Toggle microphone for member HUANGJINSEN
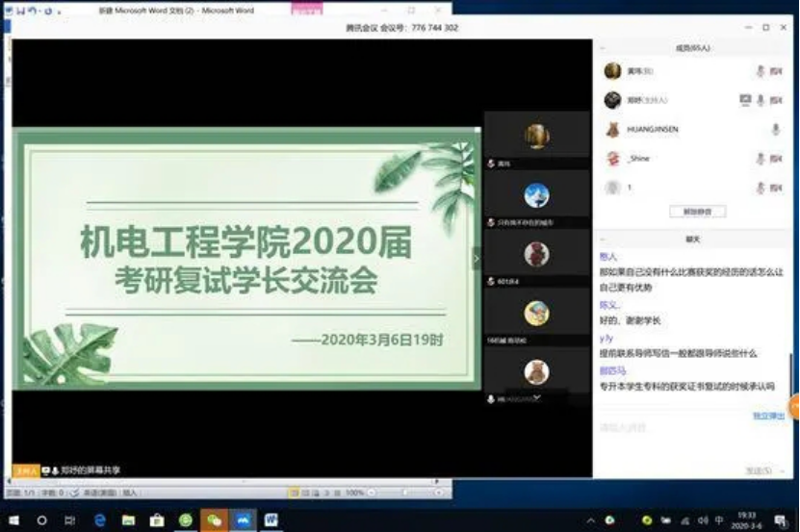This screenshot has width=800, height=532. click(775, 130)
